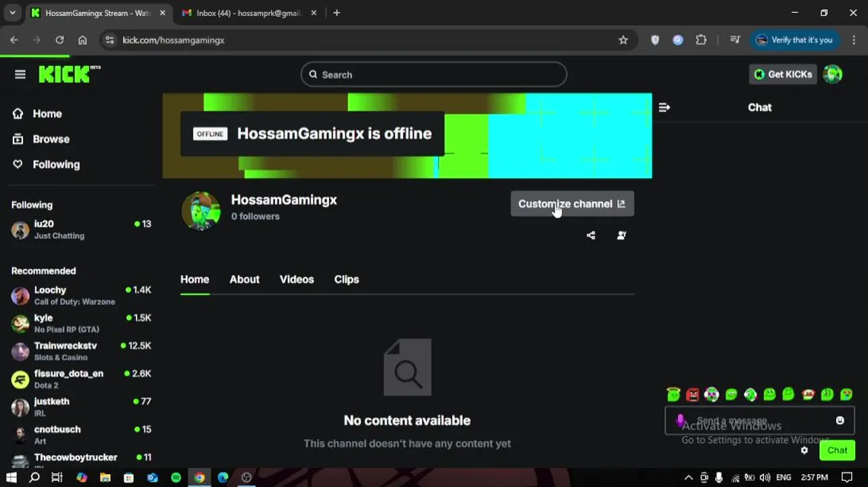Open Trainwreckstv's recommended channel

coord(81,351)
